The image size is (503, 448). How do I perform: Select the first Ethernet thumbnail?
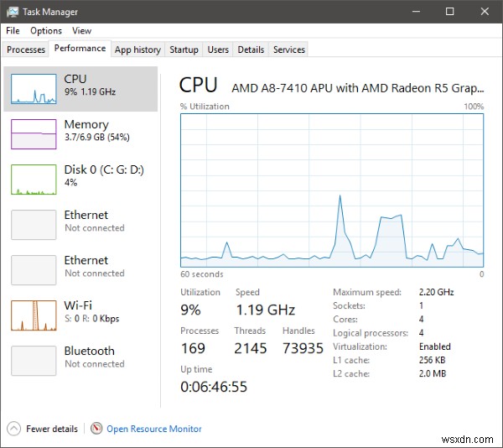(34, 225)
